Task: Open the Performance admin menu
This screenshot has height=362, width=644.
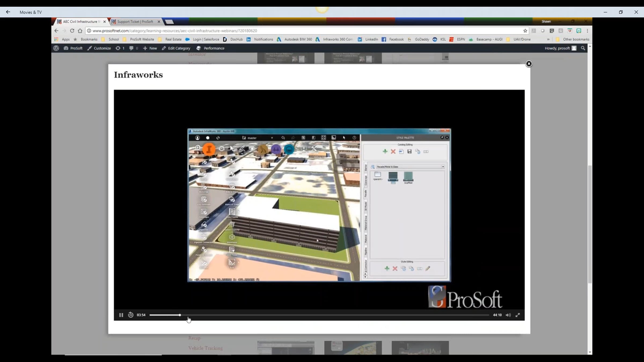Action: [210, 48]
